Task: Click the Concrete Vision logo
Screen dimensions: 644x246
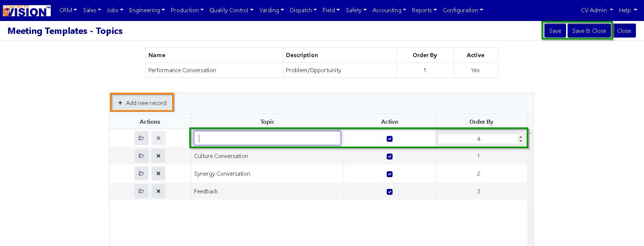Action: (27, 10)
